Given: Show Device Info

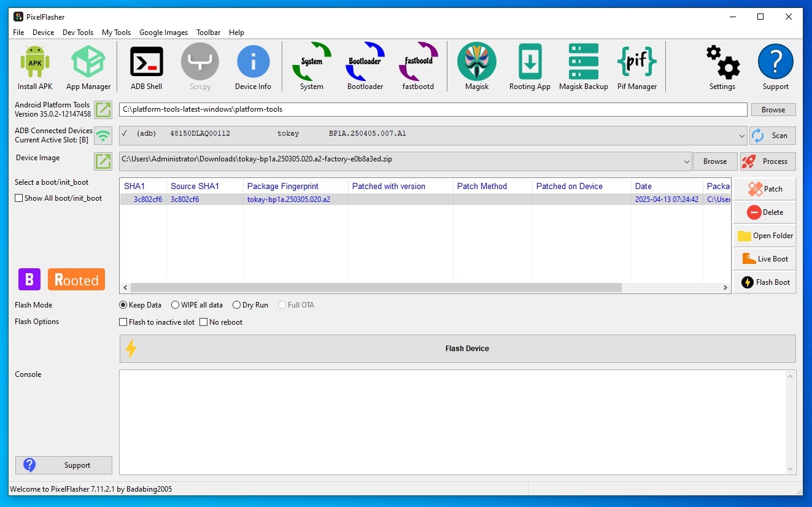Looking at the screenshot, I should coord(253,68).
